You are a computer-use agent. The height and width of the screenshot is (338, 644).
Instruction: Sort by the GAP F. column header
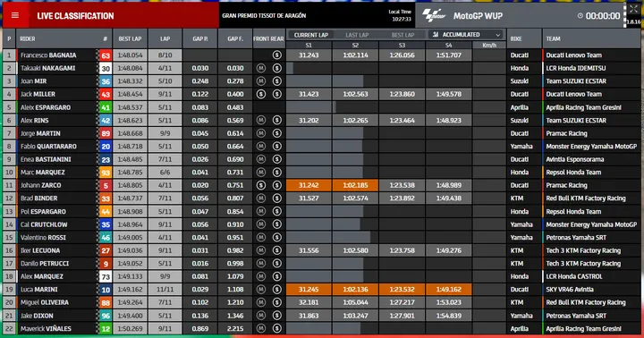[x=235, y=38]
